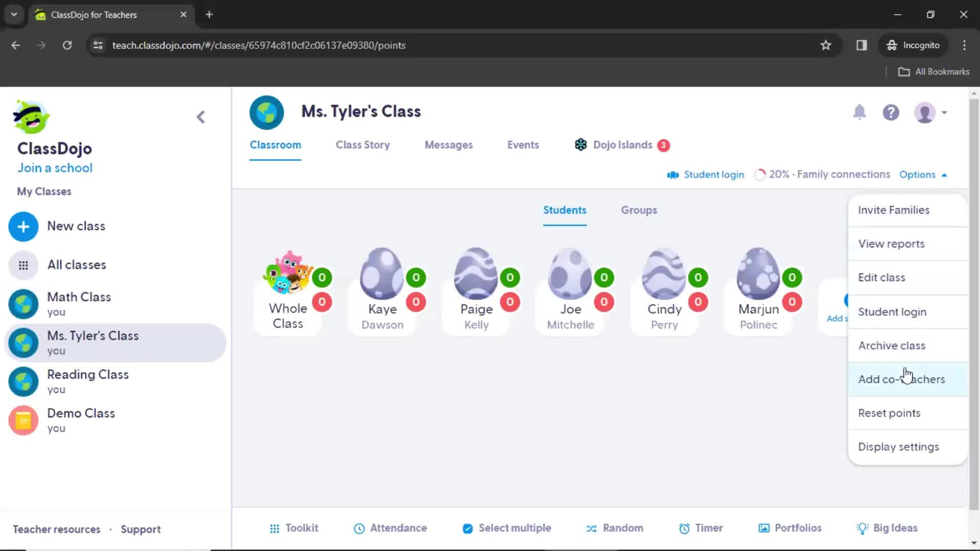
Task: Collapse the left sidebar panel
Action: click(200, 116)
